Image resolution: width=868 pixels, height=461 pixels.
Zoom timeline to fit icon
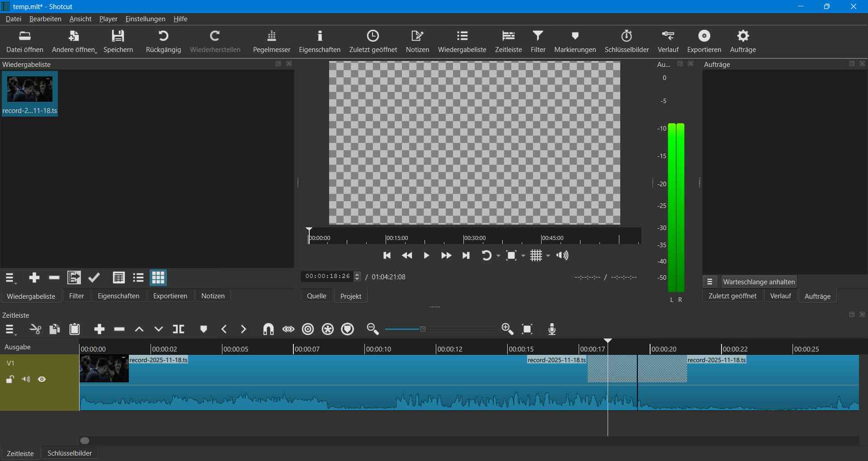coord(527,329)
